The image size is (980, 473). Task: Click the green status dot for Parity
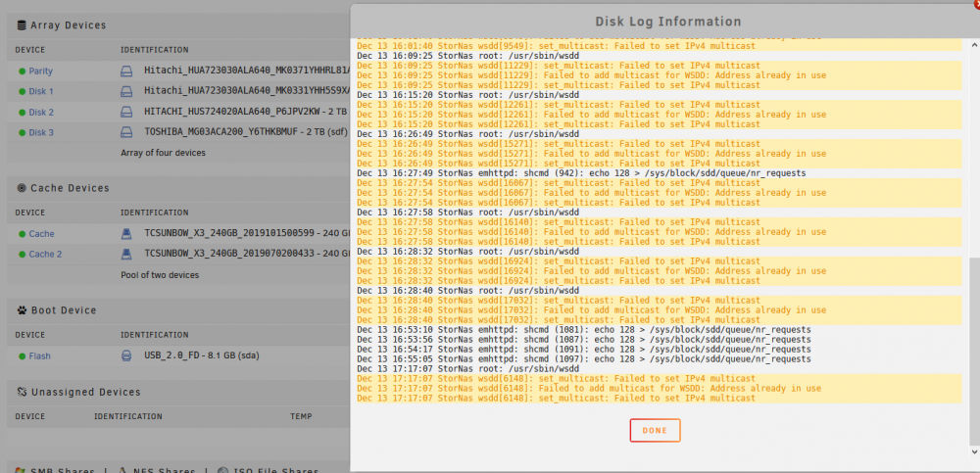pyautogui.click(x=23, y=71)
